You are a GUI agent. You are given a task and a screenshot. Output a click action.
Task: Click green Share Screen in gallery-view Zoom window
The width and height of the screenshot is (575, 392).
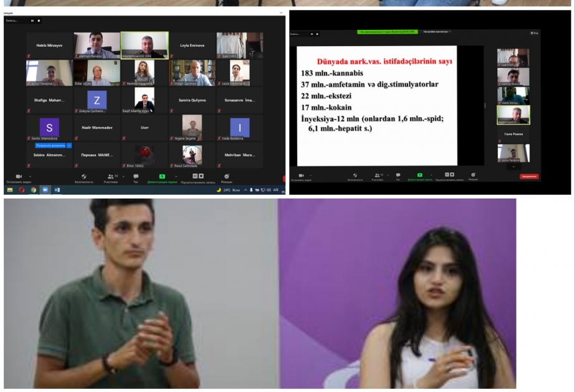(162, 179)
